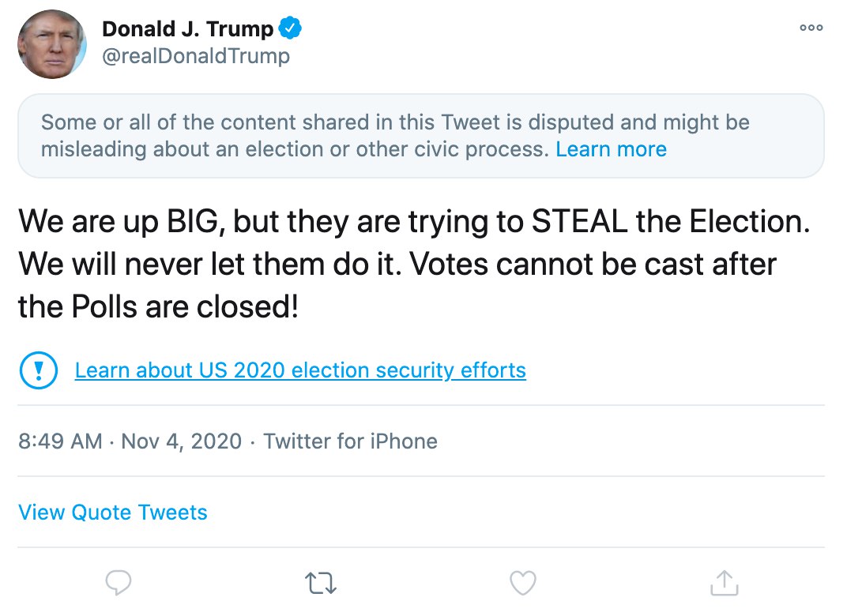847x616 pixels.
Task: Click the phrase 'the Polls are closed!'
Action: [158, 307]
